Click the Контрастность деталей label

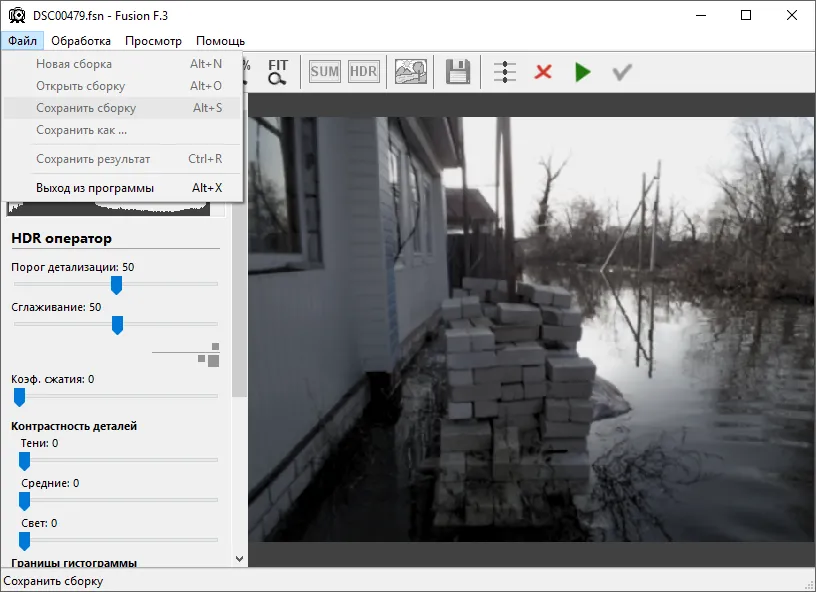(x=74, y=426)
